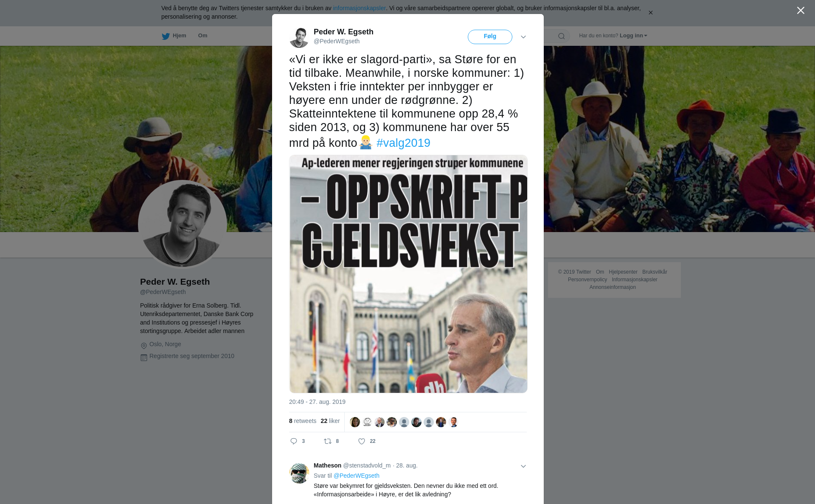The height and width of the screenshot is (504, 815).
Task: Open the Logg inn dropdown
Action: click(633, 36)
